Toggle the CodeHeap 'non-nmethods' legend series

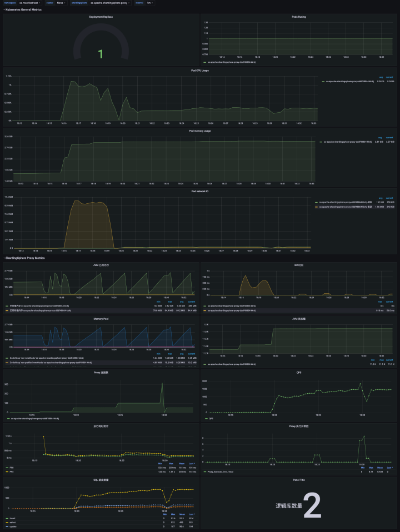tap(46, 358)
